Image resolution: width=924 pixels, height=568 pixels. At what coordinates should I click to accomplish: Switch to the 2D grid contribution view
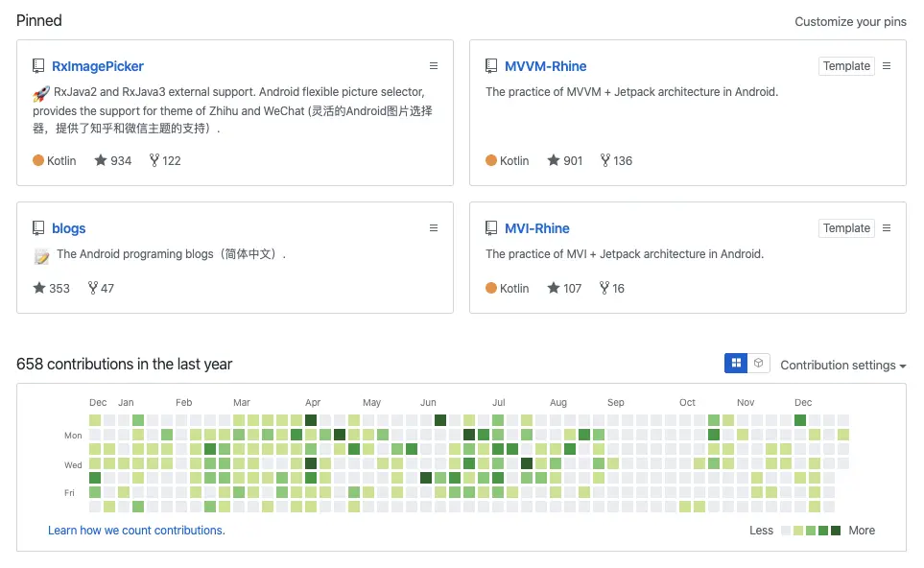tap(736, 364)
